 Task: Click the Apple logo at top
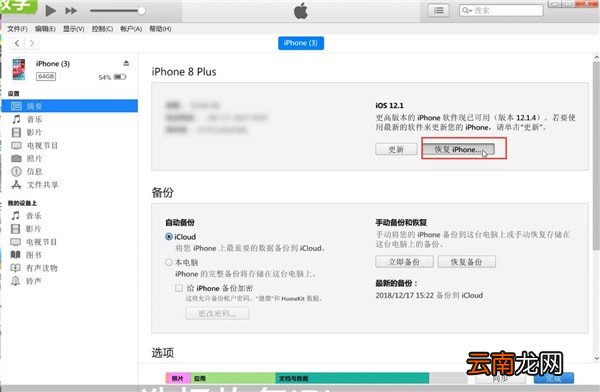pos(301,11)
